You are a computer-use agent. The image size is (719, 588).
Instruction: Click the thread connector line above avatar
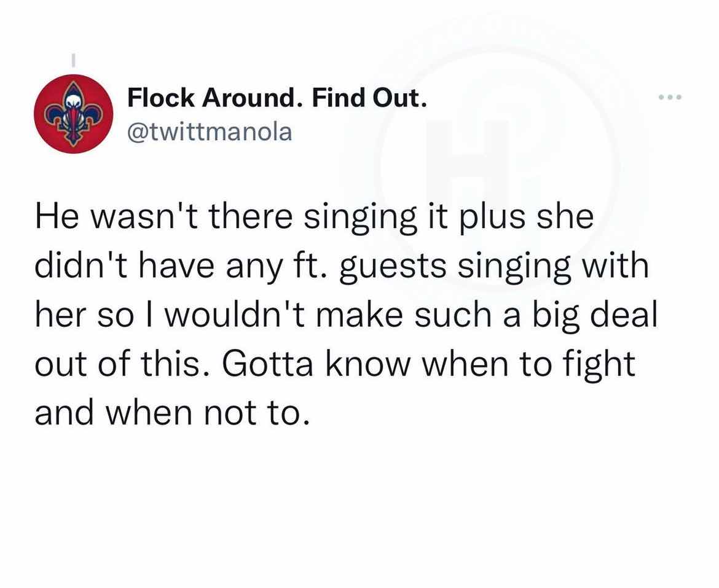(73, 60)
